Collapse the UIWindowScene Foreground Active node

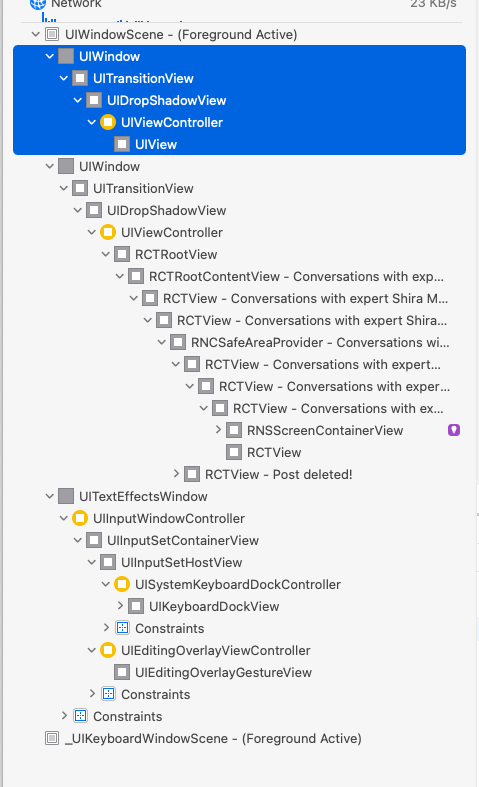[x=35, y=35]
